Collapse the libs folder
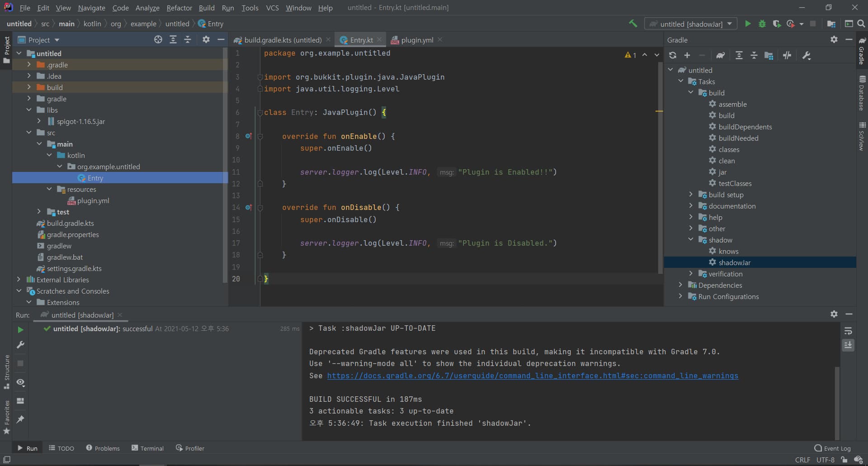868x466 pixels. click(29, 110)
